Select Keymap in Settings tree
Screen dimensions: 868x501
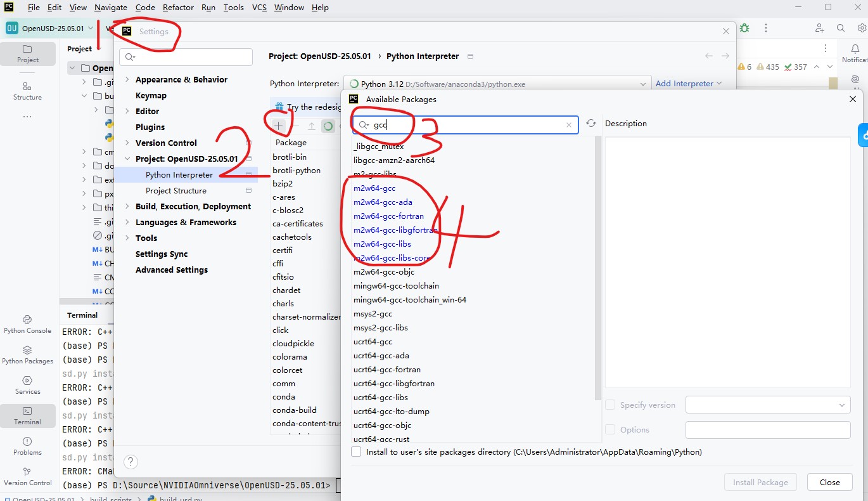pos(151,95)
